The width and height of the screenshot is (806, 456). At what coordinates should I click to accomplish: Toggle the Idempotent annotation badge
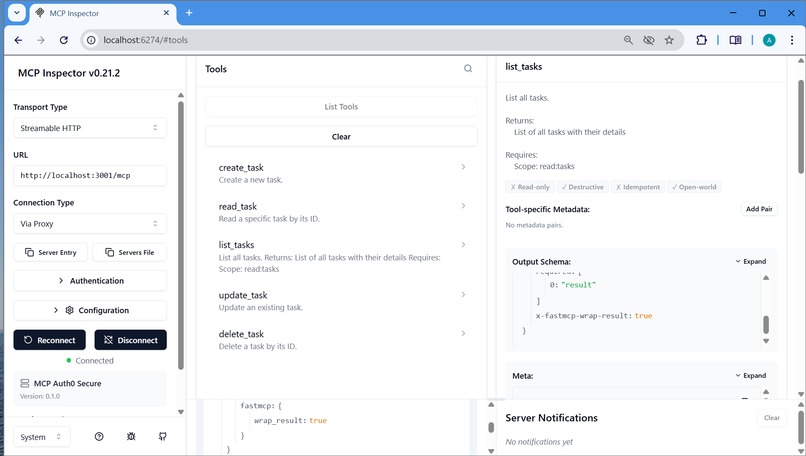point(638,187)
